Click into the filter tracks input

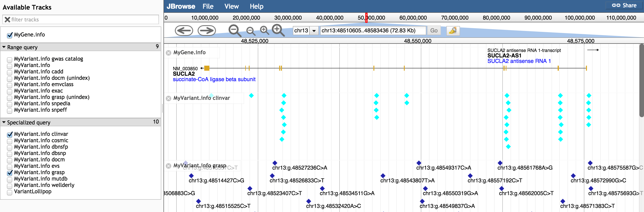pos(81,20)
